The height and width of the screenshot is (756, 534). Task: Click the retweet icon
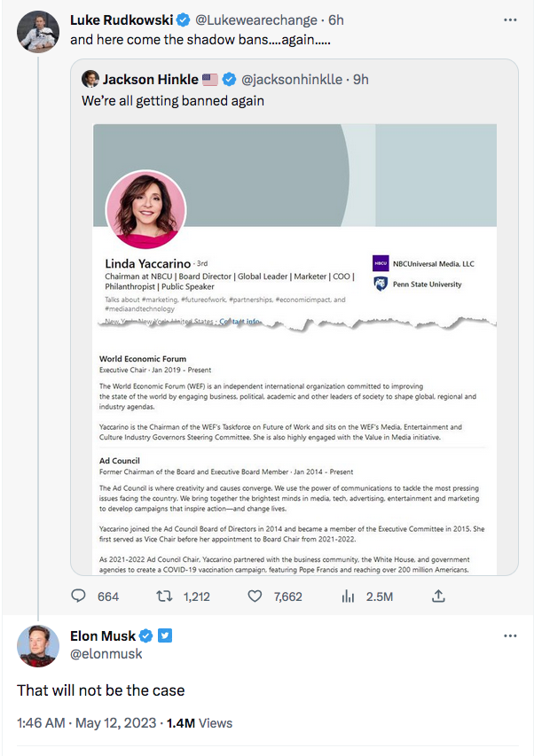click(x=164, y=596)
